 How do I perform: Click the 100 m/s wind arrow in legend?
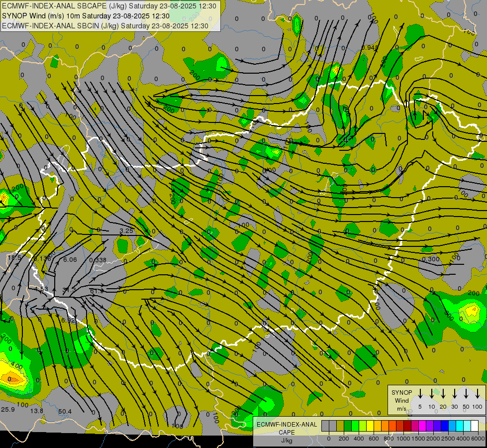[x=478, y=393]
